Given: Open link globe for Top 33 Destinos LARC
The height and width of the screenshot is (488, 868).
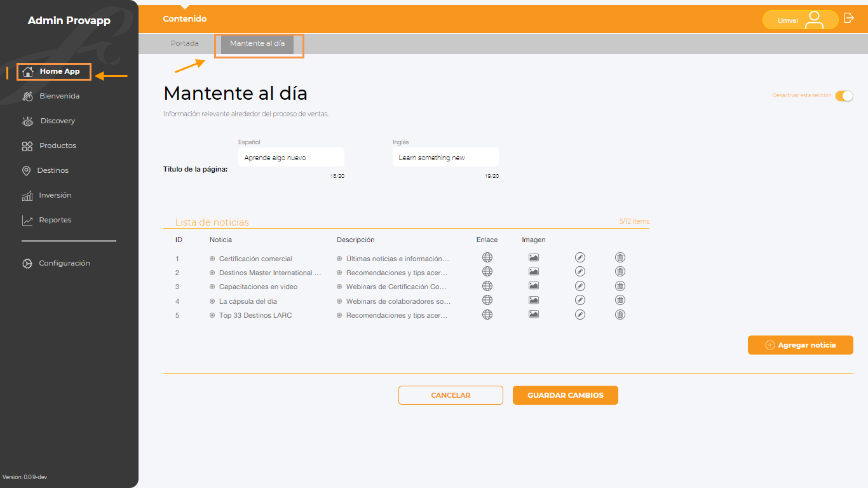Looking at the screenshot, I should click(487, 314).
